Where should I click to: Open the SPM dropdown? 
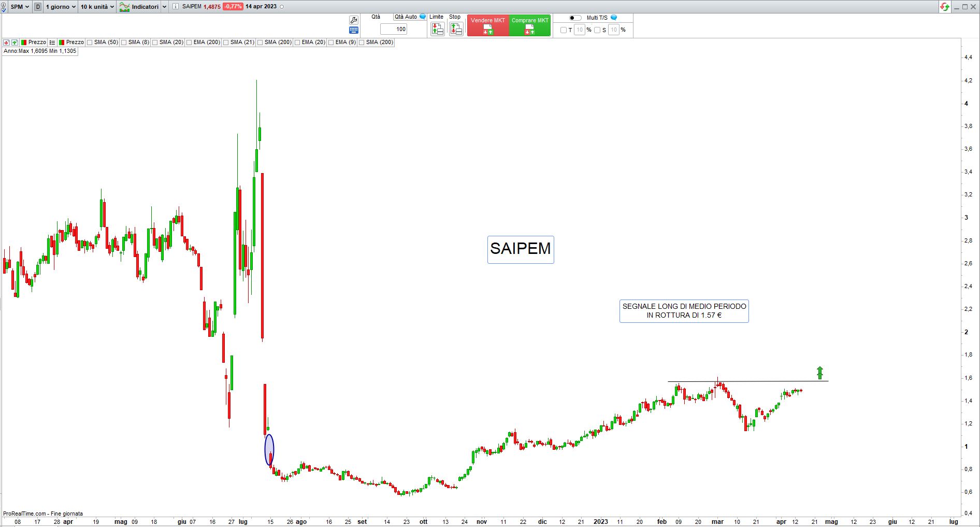pyautogui.click(x=20, y=7)
